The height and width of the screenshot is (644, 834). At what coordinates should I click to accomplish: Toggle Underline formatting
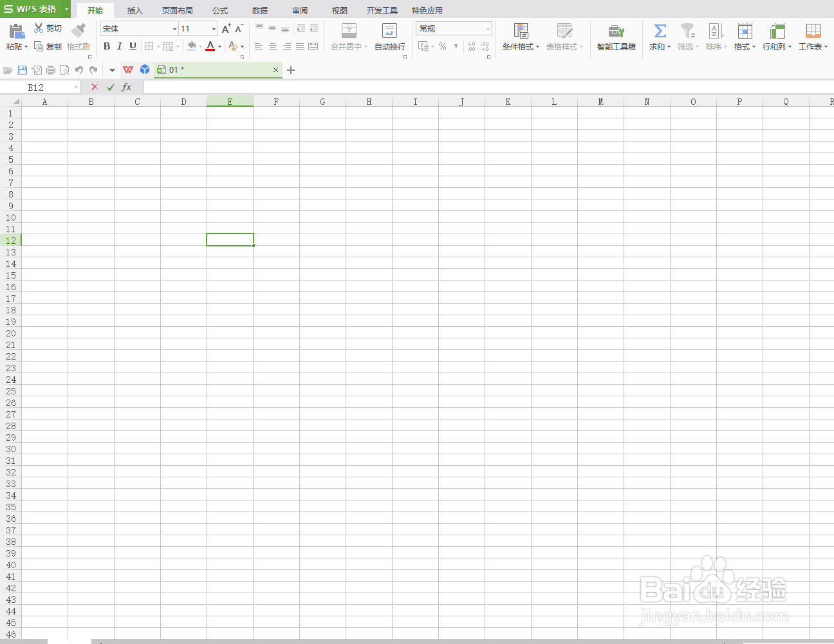coord(133,46)
